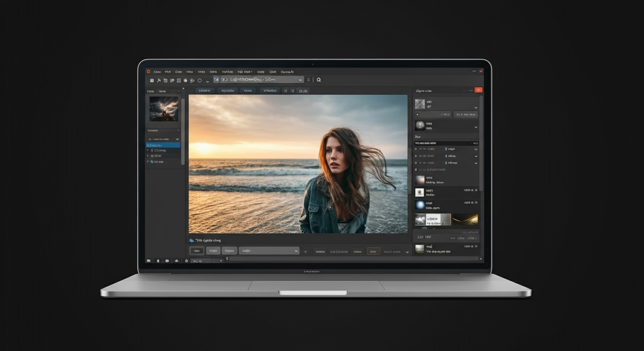Click the first button in the bottom action bar
This screenshot has width=644, height=351.
[197, 251]
